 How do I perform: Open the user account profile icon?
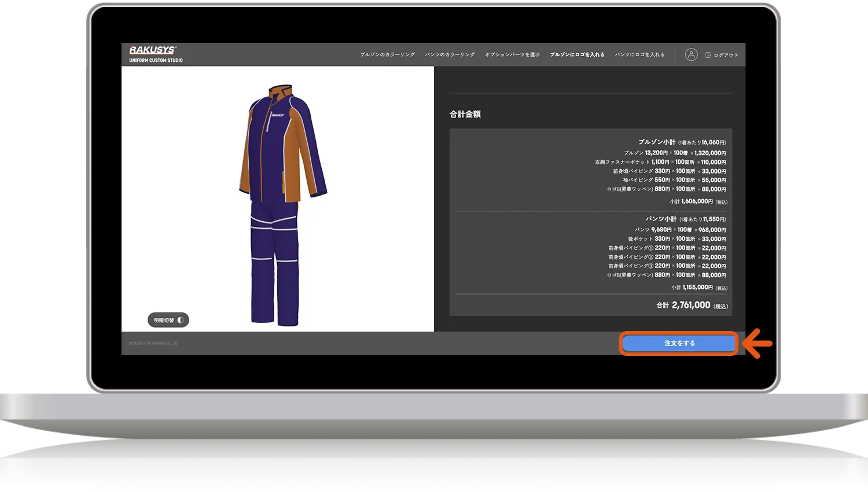[691, 55]
